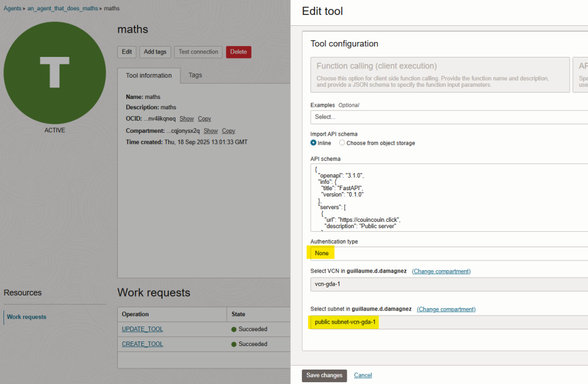Click the Test connection button

click(x=198, y=52)
